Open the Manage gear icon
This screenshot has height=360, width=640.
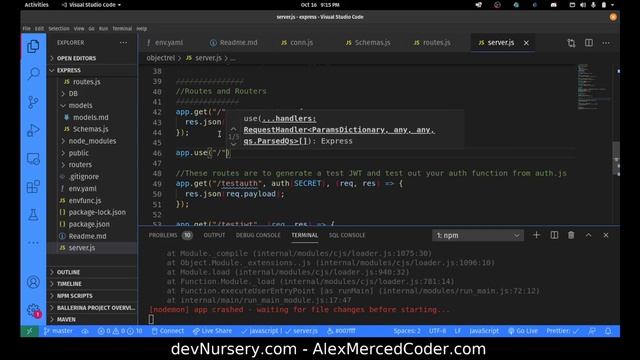coord(33,310)
